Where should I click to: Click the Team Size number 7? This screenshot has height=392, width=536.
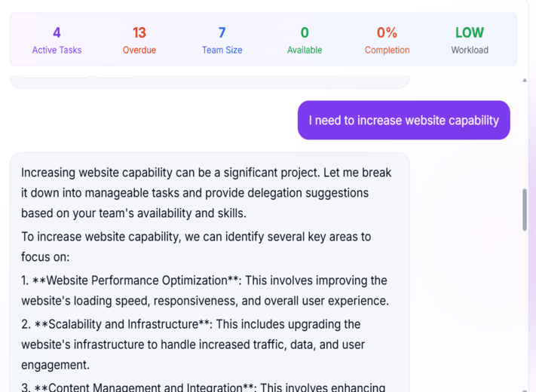(x=222, y=32)
